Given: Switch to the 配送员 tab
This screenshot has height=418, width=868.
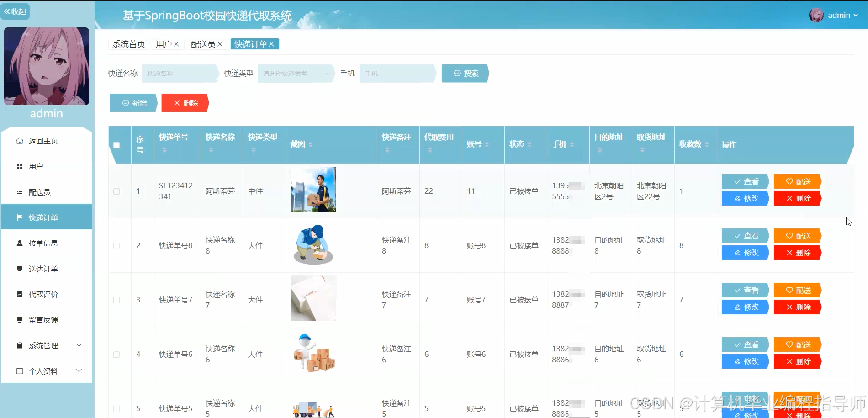Looking at the screenshot, I should tap(204, 44).
